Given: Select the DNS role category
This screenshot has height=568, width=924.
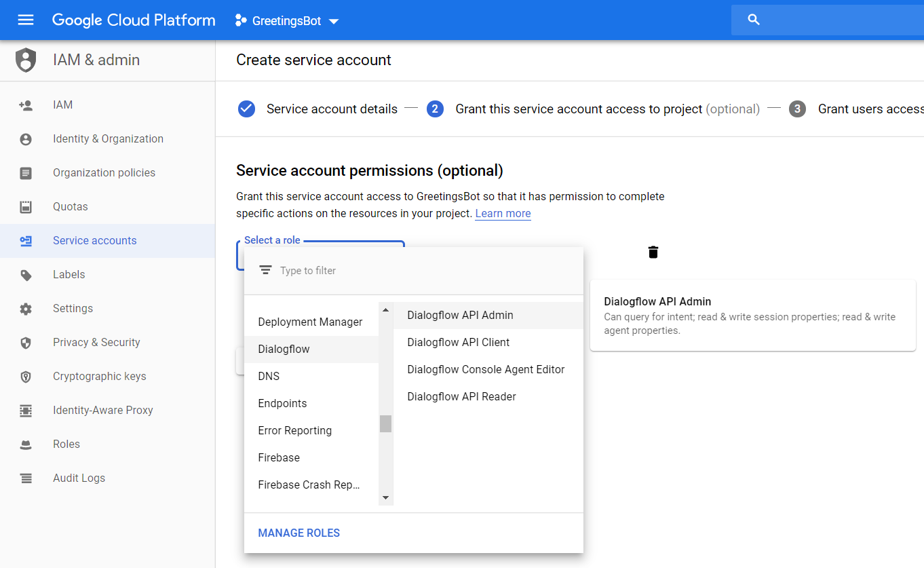Looking at the screenshot, I should (x=311, y=377).
